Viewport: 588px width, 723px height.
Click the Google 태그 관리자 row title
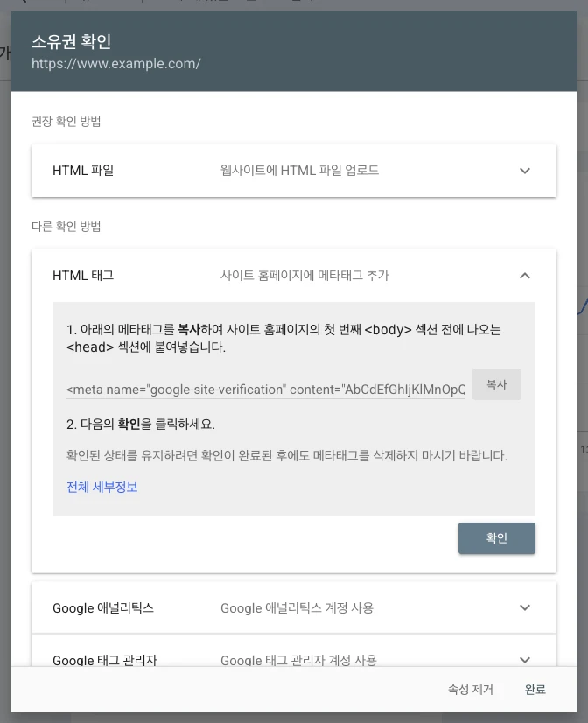[x=105, y=660]
